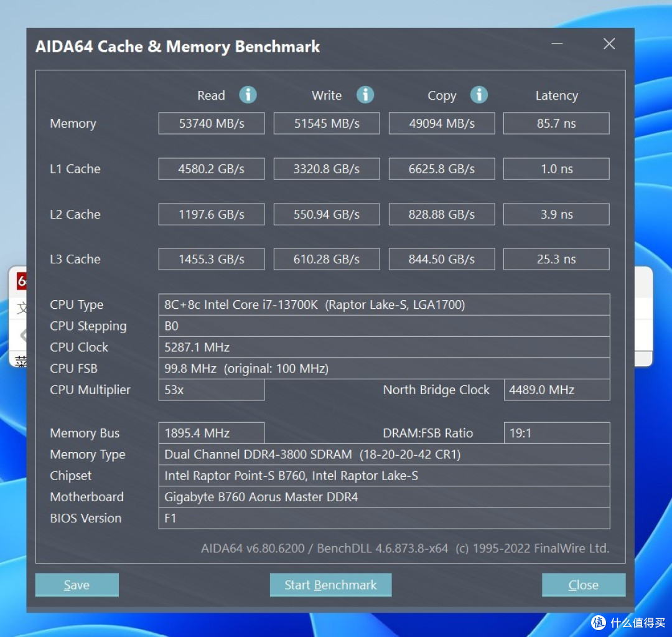Click L1 Cache latency 1.0 ns
The height and width of the screenshot is (637, 672).
(x=556, y=169)
